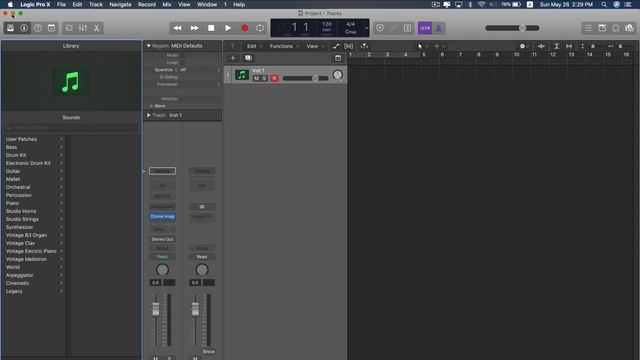Click the green Read automation button
The width and height of the screenshot is (640, 360).
(x=162, y=257)
